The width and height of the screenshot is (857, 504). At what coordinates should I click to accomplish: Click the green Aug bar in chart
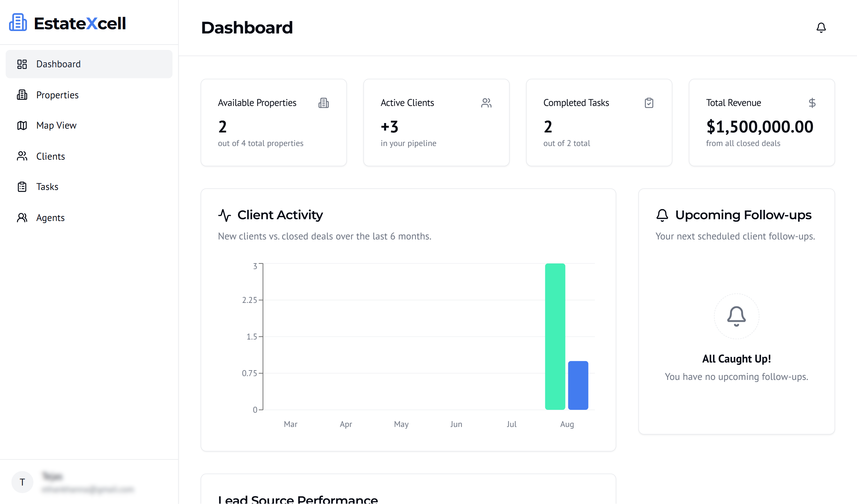(555, 336)
